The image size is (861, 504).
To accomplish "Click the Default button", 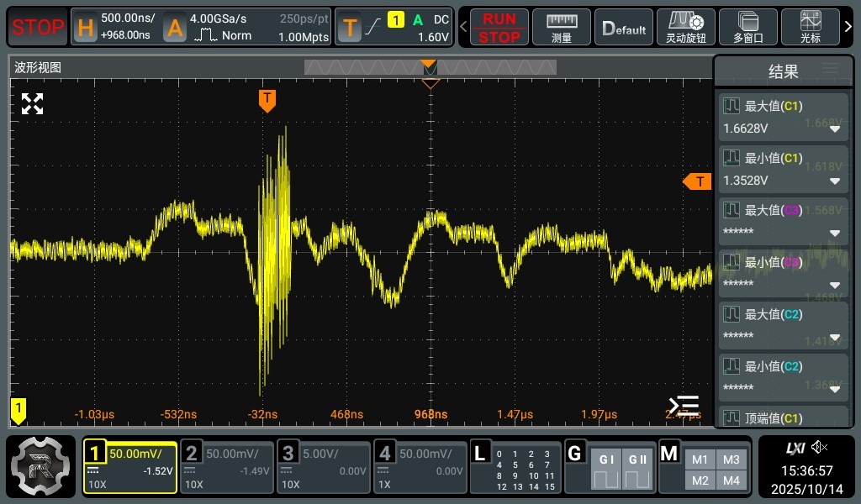I will click(624, 27).
